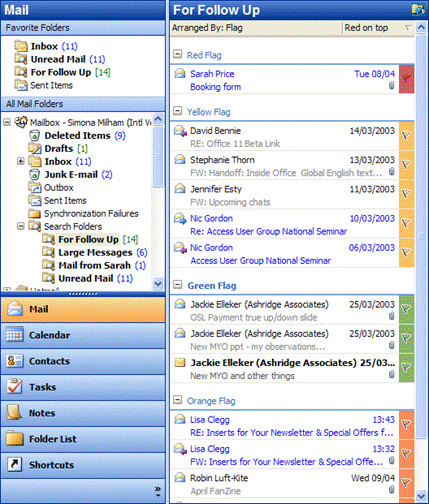Click the Sent Items icon in Favorite Folders
Screen dimensions: 429x504
21,85
